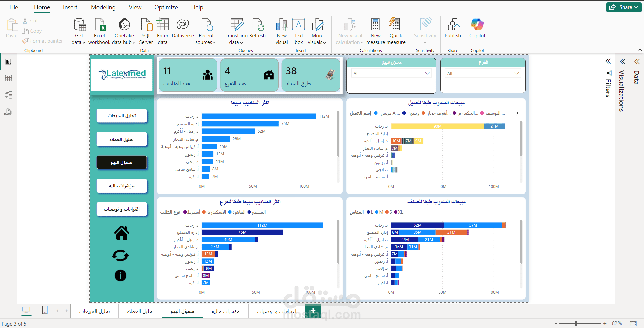This screenshot has width=644, height=328.
Task: Click the info icon on report page
Action: coord(121,276)
